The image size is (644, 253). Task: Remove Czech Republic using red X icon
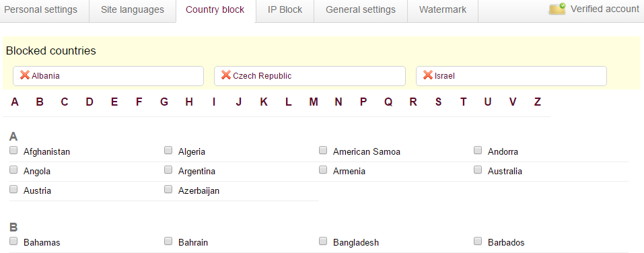226,75
